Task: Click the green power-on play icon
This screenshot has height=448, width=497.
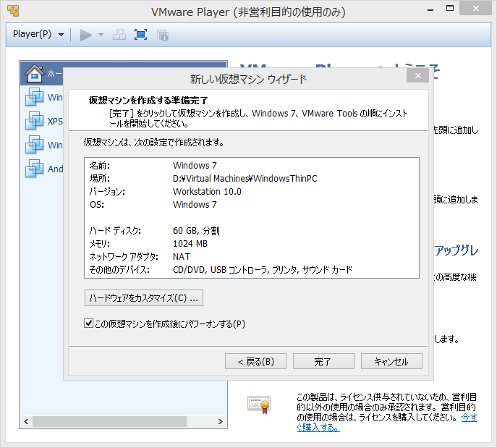Action: 85,35
